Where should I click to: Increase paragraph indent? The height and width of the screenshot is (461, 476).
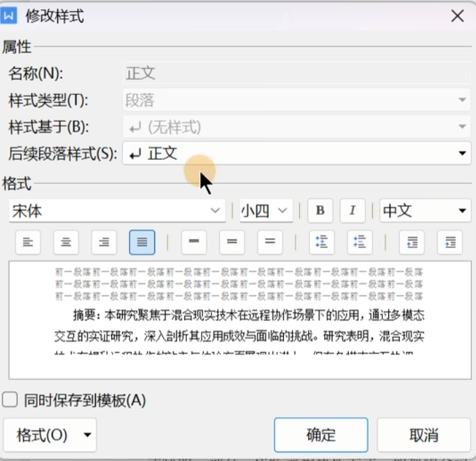pyautogui.click(x=450, y=242)
